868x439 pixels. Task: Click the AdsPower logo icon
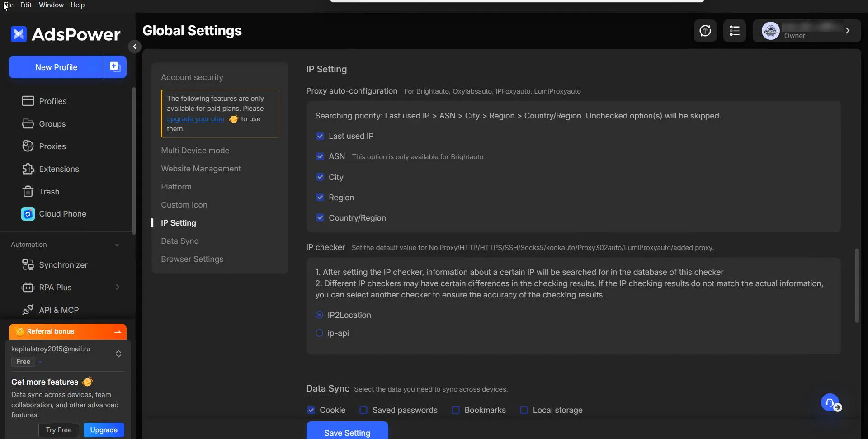19,34
